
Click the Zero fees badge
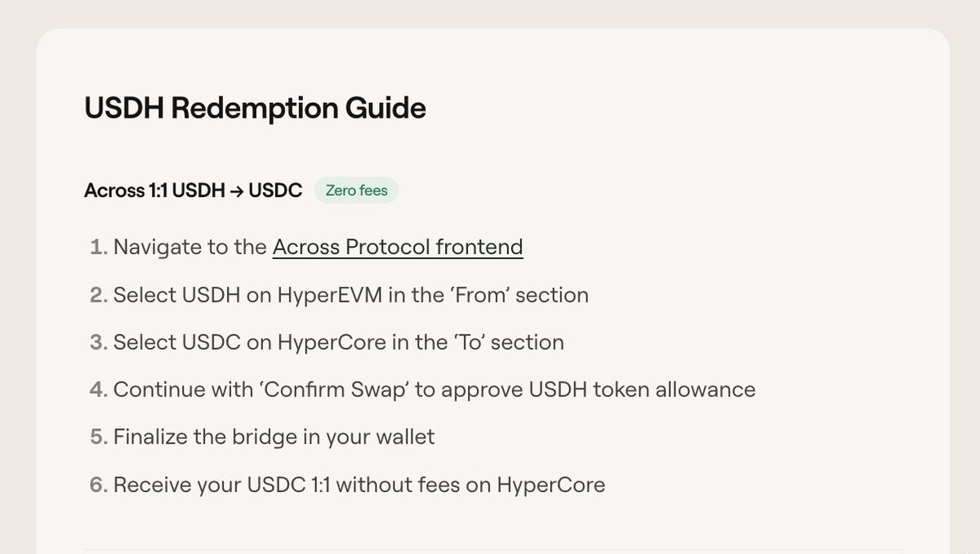(356, 191)
